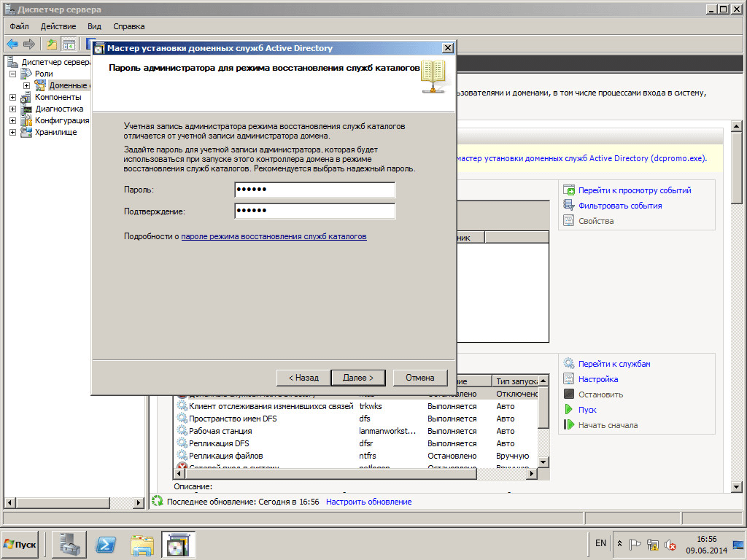Screen dimensions: 747x560
Task: Expand the Хранилище tree node
Action: coord(13,132)
